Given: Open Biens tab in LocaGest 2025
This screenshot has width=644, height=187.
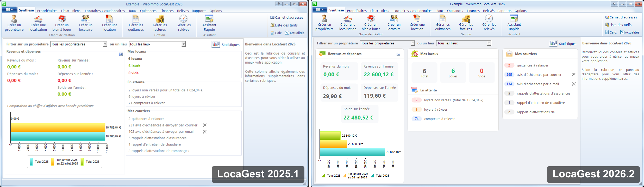Looking at the screenshot, I should 76,11.
